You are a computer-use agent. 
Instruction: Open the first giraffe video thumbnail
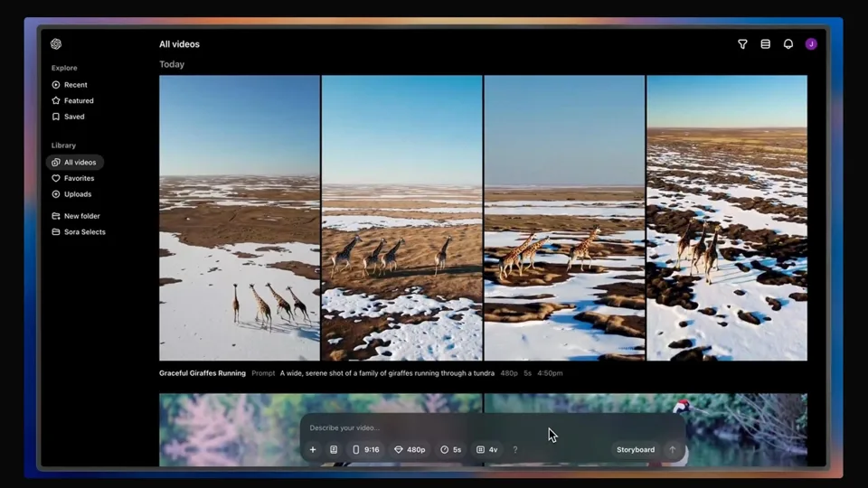[240, 218]
